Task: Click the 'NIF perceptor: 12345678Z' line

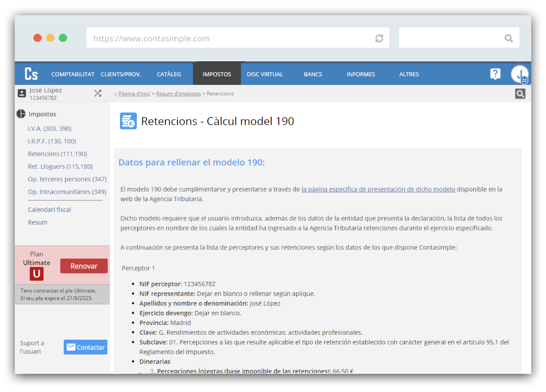Action: point(177,284)
